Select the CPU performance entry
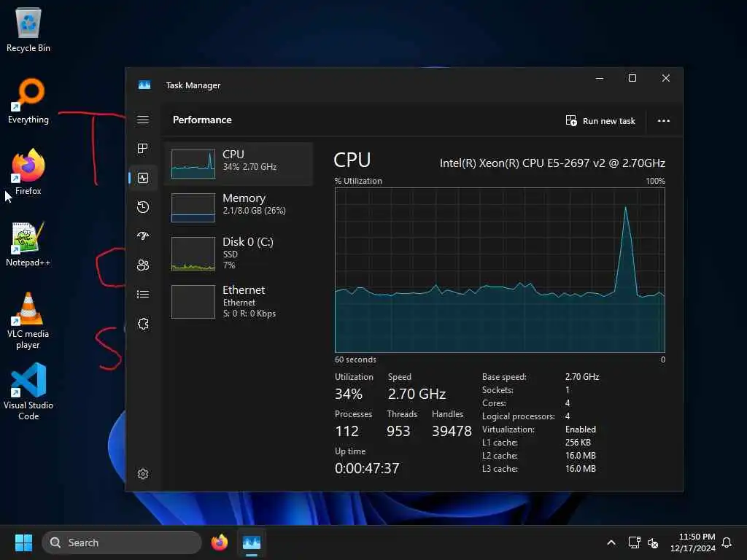747x560 pixels. (239, 164)
